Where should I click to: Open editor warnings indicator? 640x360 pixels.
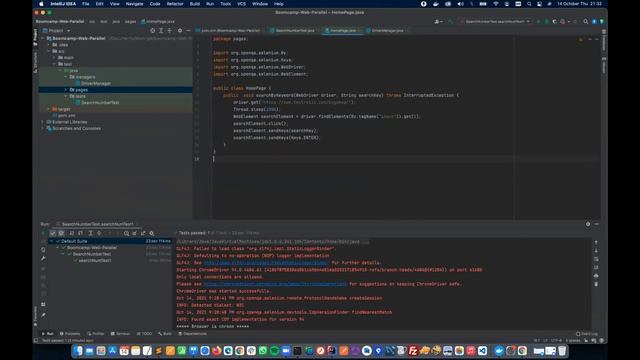pos(580,39)
